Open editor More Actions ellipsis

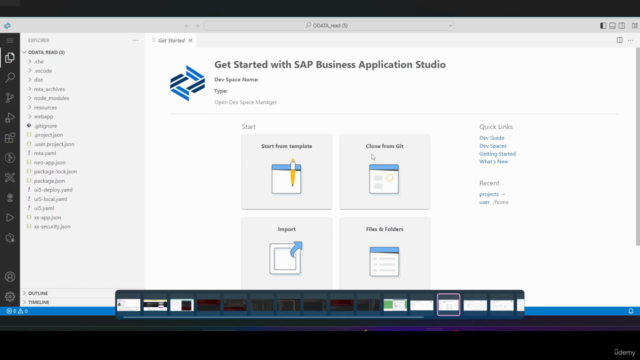tap(631, 40)
